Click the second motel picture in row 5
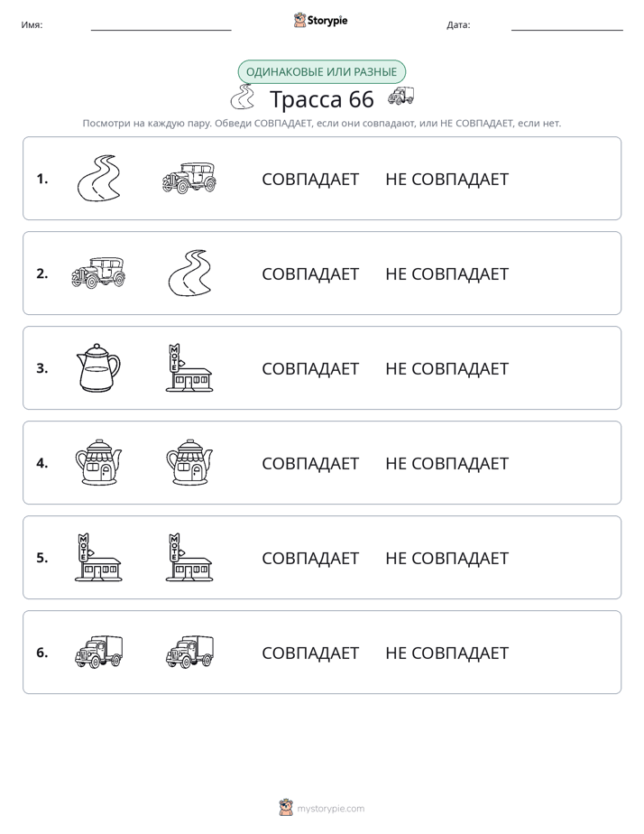The width and height of the screenshot is (644, 834). (189, 557)
